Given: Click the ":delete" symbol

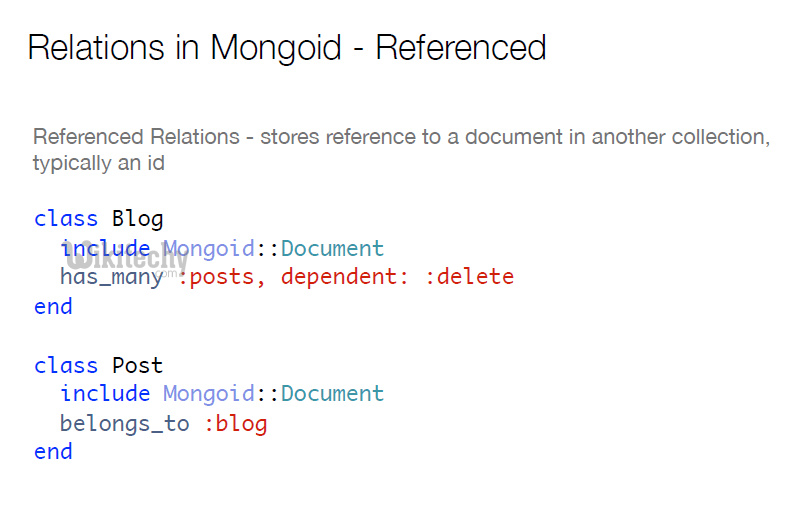Looking at the screenshot, I should coord(469,277).
